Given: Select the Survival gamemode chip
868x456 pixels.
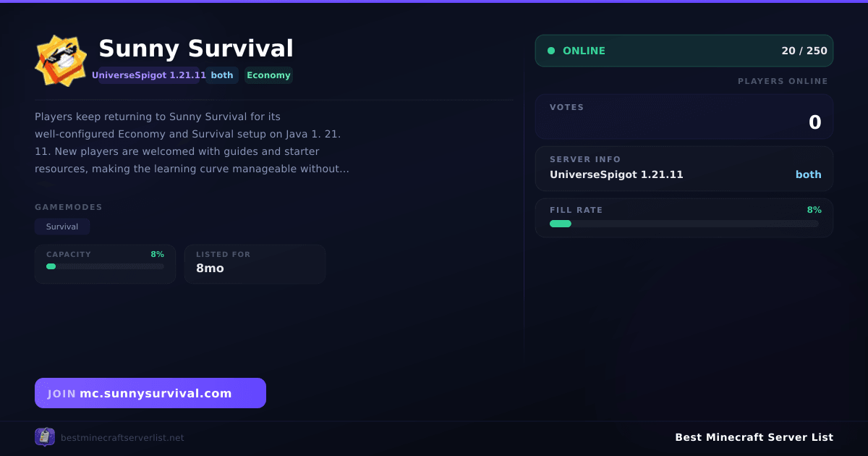Looking at the screenshot, I should coord(62,227).
